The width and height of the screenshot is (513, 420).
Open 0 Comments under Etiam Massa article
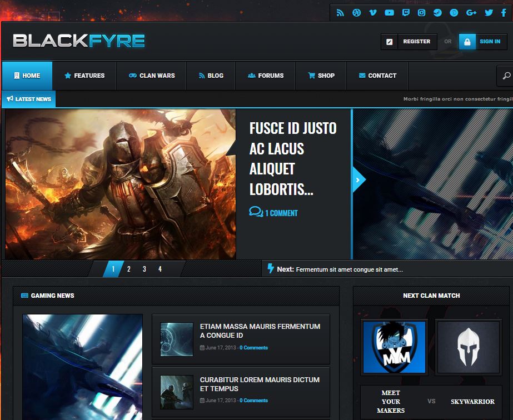point(253,348)
